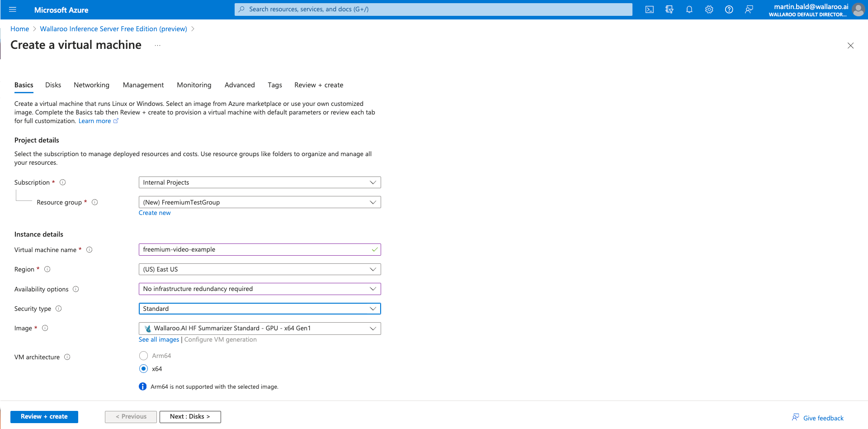Switch to the Networking tab
Screen dimensions: 868x429
91,85
